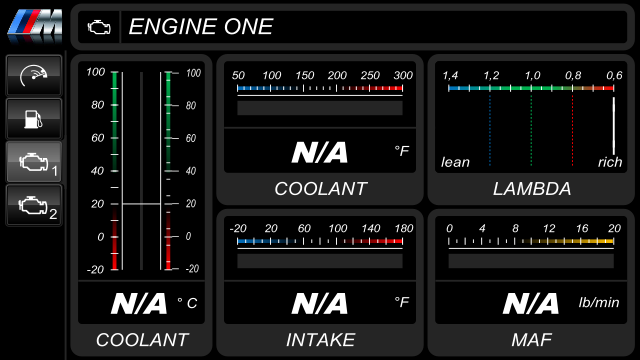The height and width of the screenshot is (360, 640).
Task: Click the COOLANT label under the vertical gauge
Action: pyautogui.click(x=142, y=340)
